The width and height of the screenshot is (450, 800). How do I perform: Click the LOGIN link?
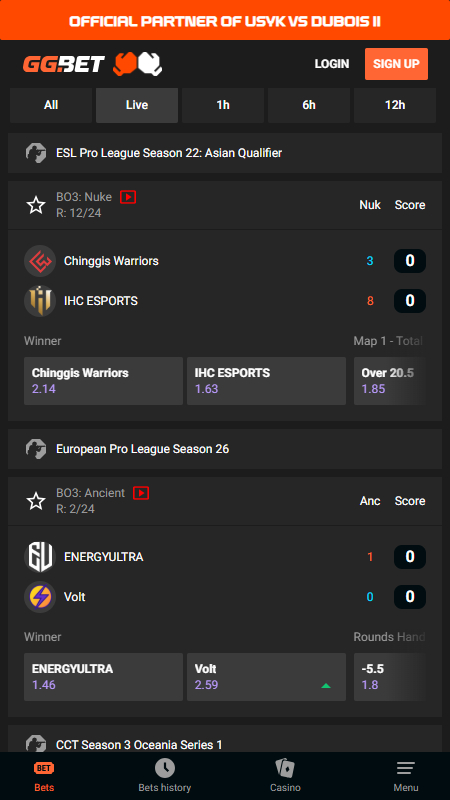click(332, 64)
